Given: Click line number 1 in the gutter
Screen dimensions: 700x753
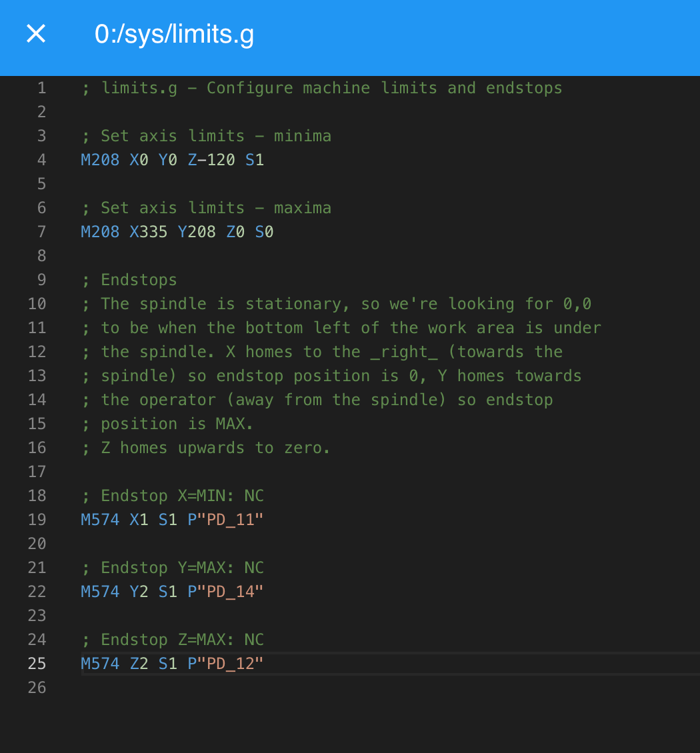Looking at the screenshot, I should click(x=42, y=88).
